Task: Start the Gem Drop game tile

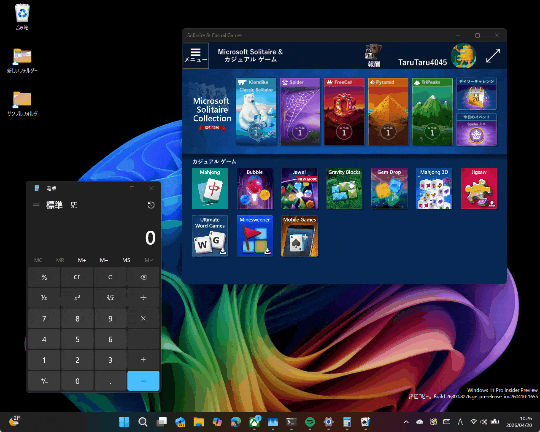Action: tap(389, 188)
